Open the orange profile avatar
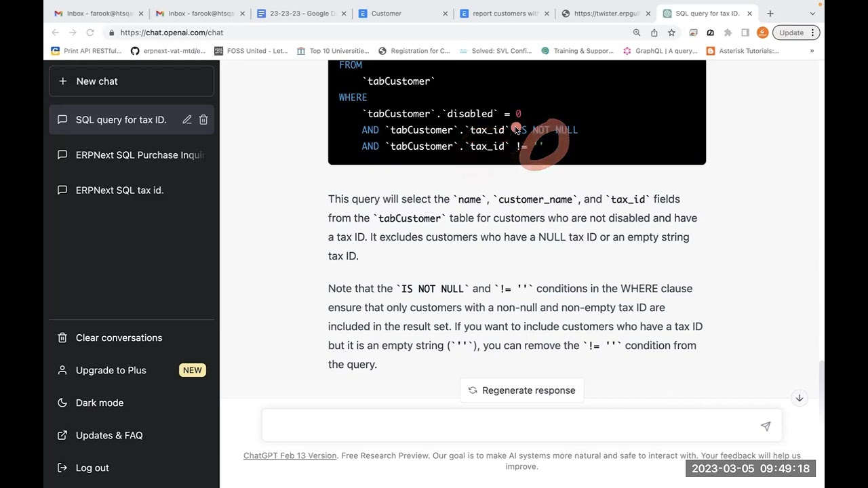 [762, 33]
